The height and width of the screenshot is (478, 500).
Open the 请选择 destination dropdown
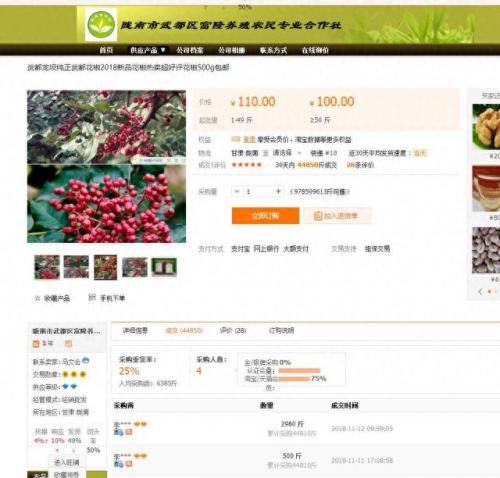click(286, 153)
